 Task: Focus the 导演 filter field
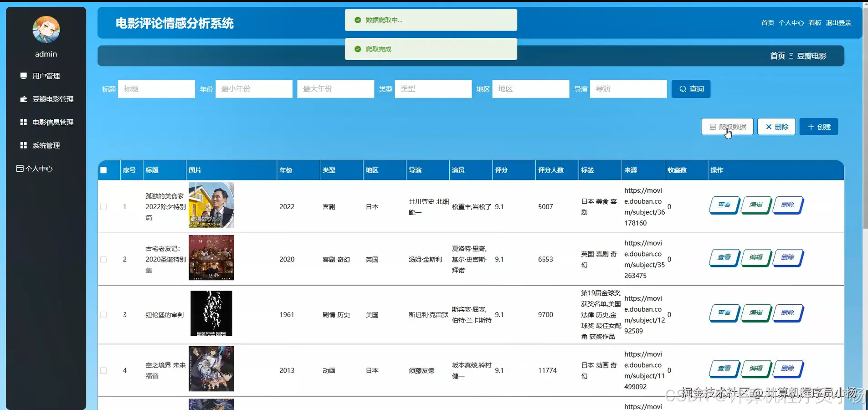(628, 89)
